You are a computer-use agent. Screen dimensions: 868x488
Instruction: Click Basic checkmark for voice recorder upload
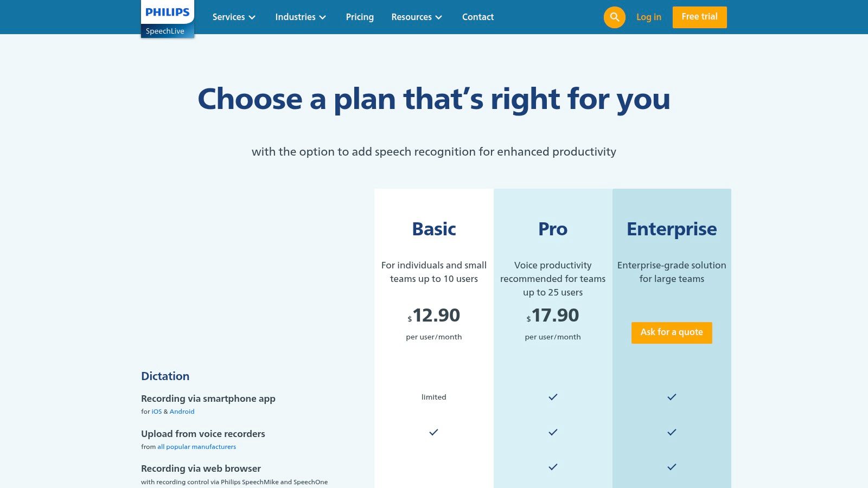click(433, 432)
